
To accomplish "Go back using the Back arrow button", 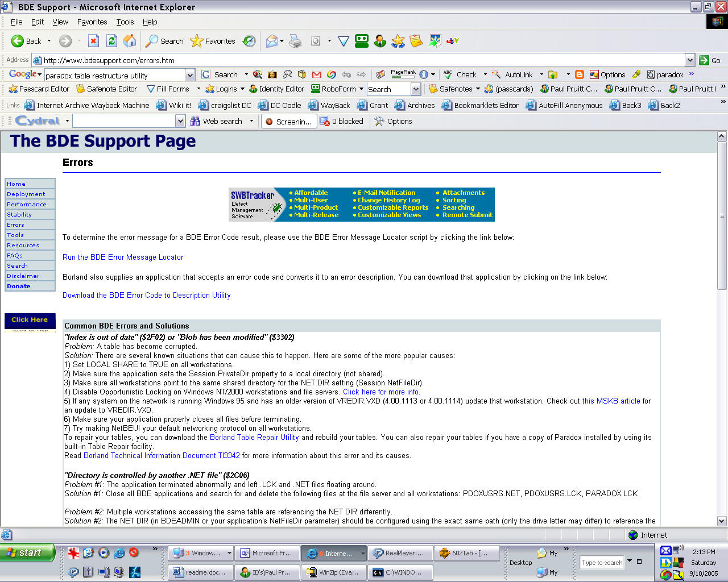I will click(26, 41).
